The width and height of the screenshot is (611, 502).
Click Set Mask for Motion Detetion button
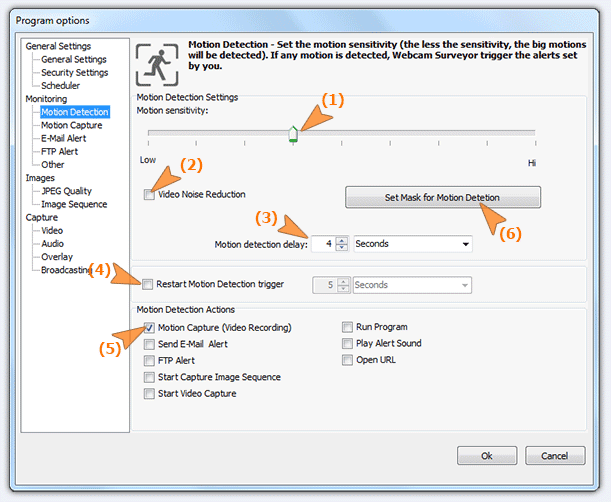click(x=443, y=197)
